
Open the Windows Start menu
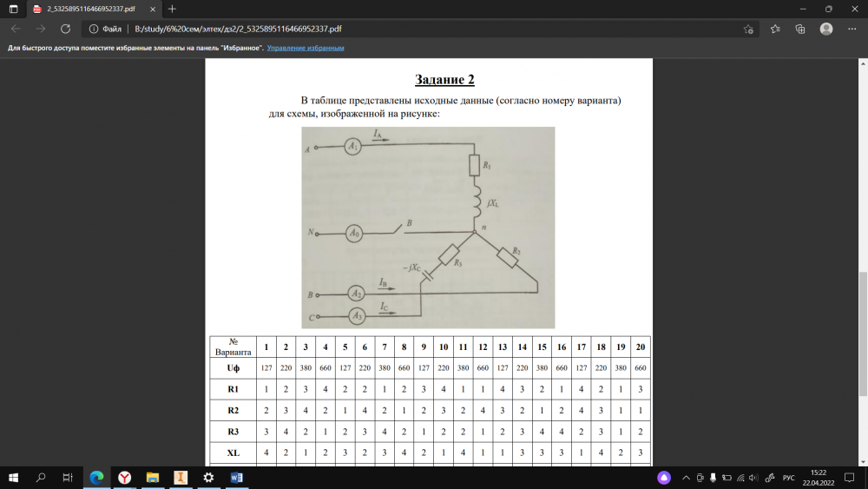coord(13,478)
